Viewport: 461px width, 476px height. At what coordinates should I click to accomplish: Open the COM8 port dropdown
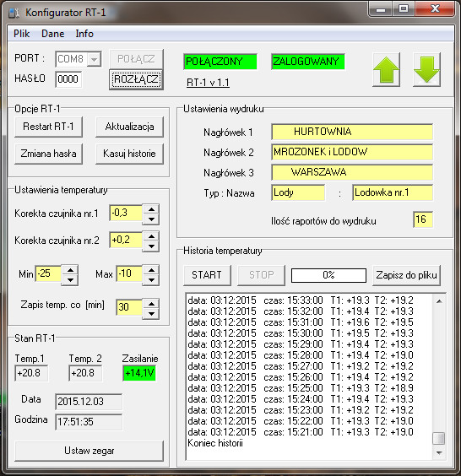(x=95, y=59)
